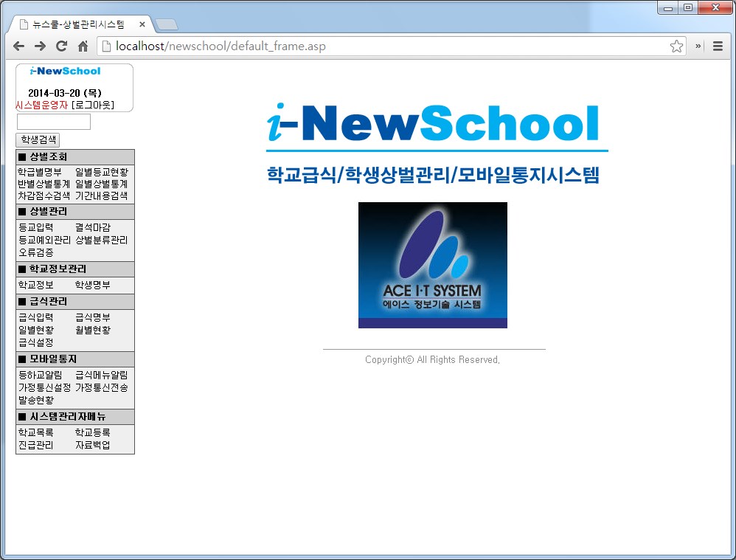
Task: Click the ACE I·T SYSTEM logo image
Action: click(432, 265)
